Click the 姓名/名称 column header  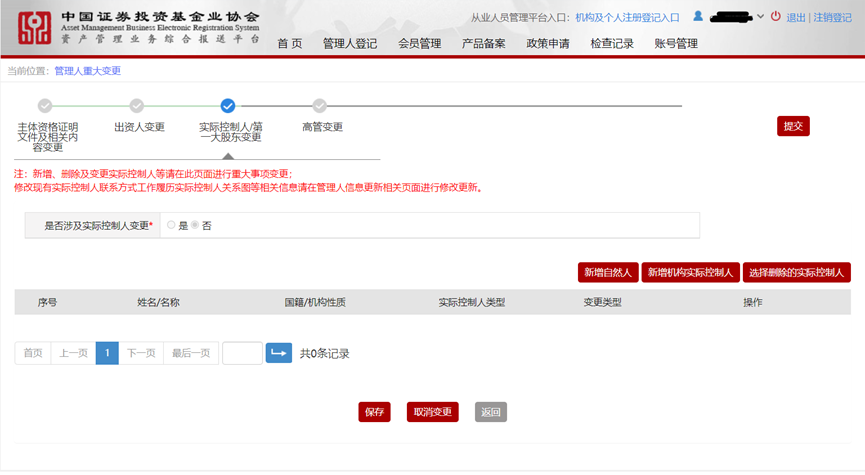pos(158,302)
